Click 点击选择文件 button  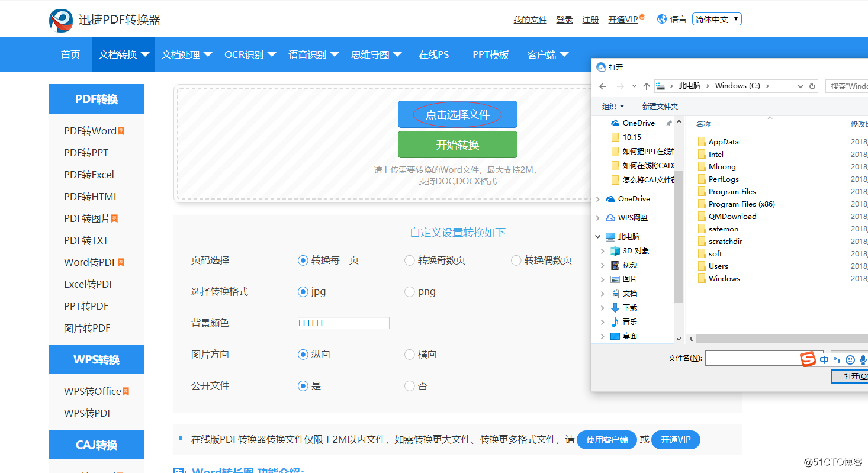point(458,114)
